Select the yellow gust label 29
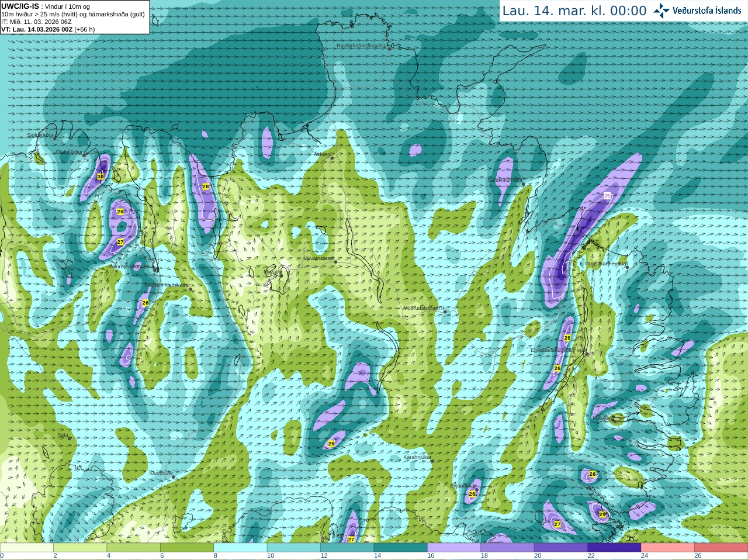This screenshot has height=560, width=748. pos(603,514)
